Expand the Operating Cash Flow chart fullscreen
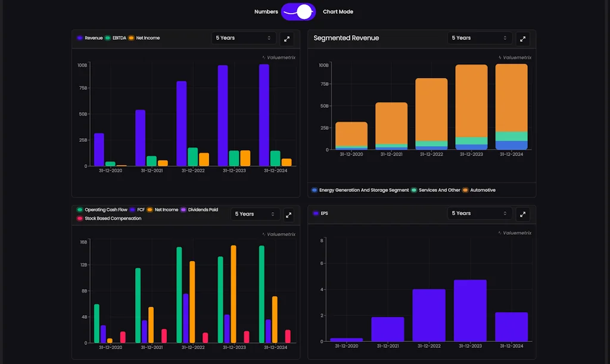The image size is (610, 364). click(x=288, y=214)
